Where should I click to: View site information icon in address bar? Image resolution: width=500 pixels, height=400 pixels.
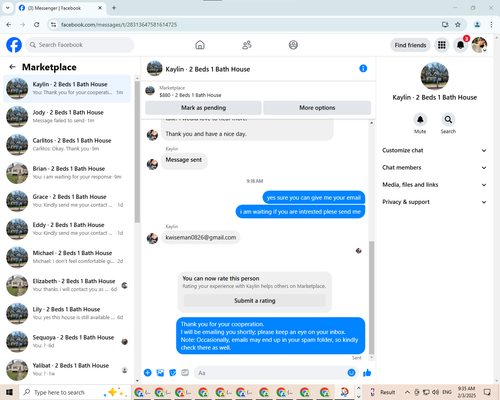click(53, 24)
